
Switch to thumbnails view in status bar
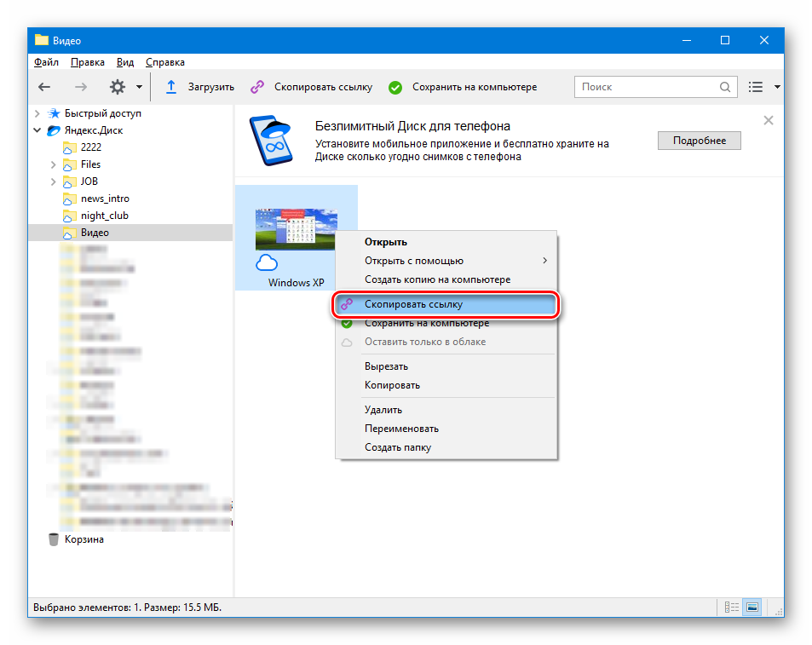click(752, 608)
